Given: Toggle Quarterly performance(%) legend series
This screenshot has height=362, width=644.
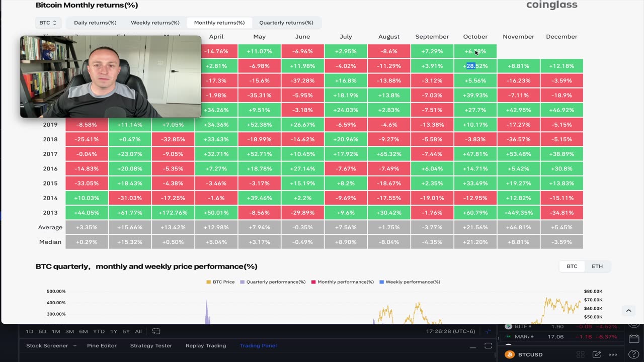Looking at the screenshot, I should coord(273,282).
